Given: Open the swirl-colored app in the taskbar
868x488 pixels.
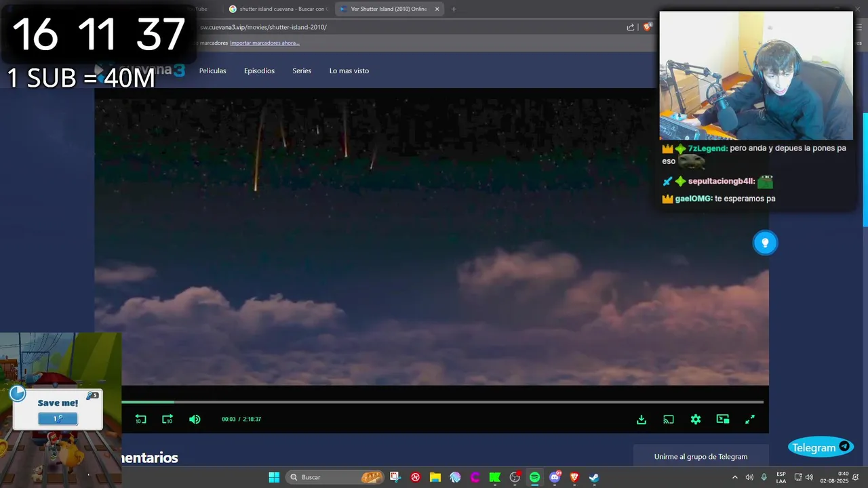Looking at the screenshot, I should tap(455, 477).
